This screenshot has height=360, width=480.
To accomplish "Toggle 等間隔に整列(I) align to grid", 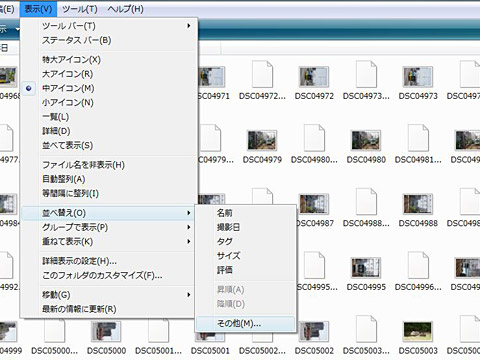I will pos(109,194).
